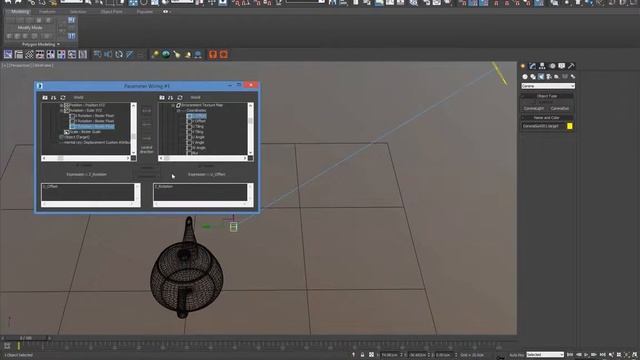Click Find Next Parameter icon above left tree
The image size is (640, 360).
(x=53, y=98)
